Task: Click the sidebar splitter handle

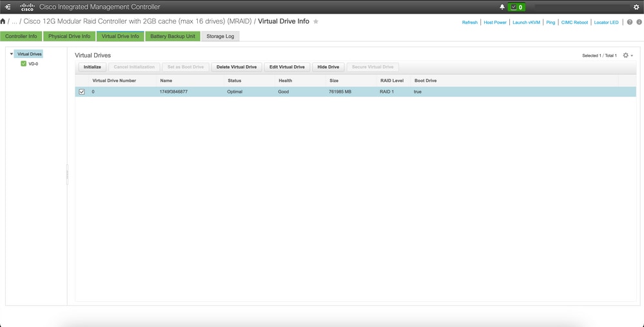Action: coord(67,175)
